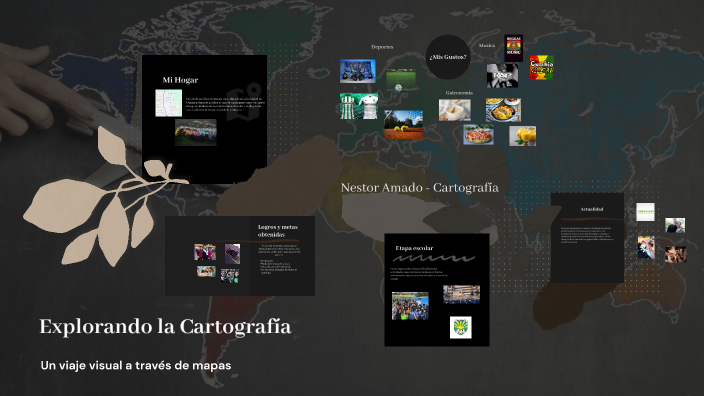Click the school crest emblem
This screenshot has width=704, height=396.
pos(461,327)
